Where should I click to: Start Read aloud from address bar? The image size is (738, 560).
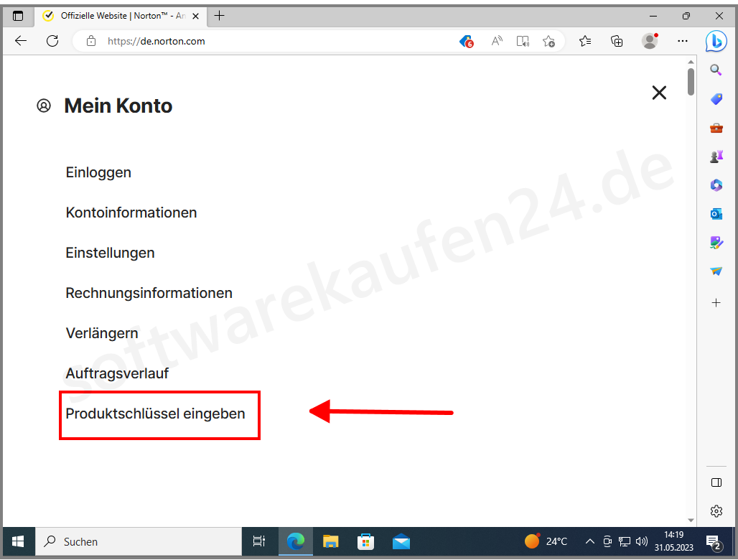[x=497, y=41]
